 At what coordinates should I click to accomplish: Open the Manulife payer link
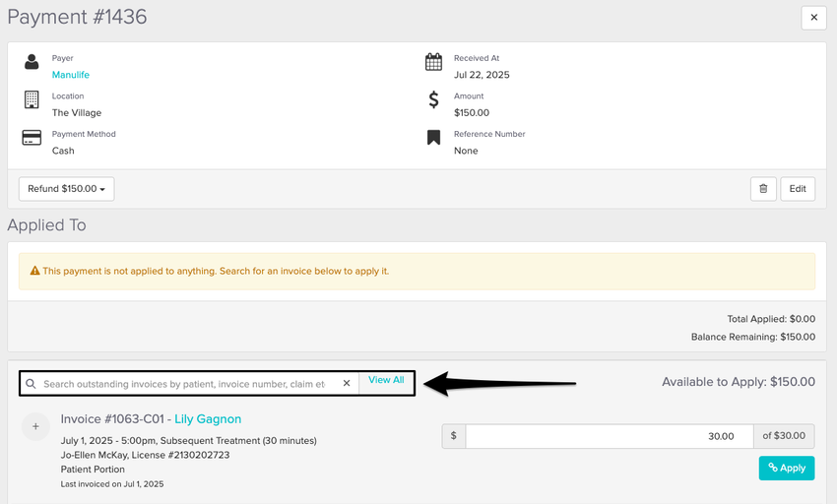coord(71,75)
